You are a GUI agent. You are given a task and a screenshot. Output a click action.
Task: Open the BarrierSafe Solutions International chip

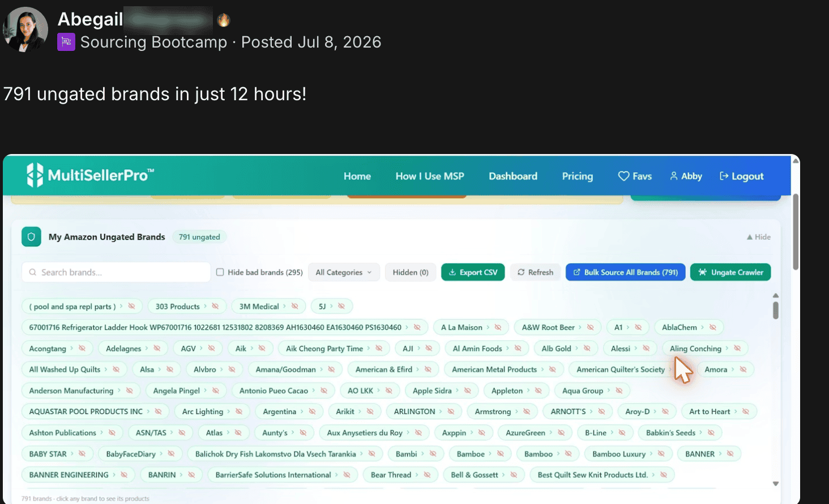click(x=283, y=475)
